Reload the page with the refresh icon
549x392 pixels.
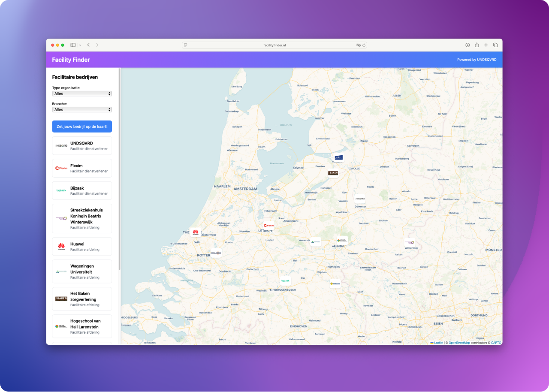[364, 45]
